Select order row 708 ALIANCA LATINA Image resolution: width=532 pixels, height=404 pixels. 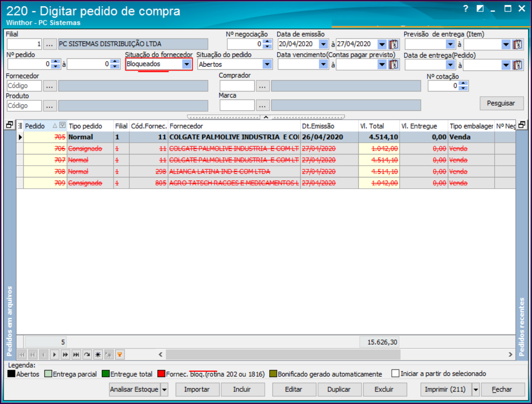(266, 172)
